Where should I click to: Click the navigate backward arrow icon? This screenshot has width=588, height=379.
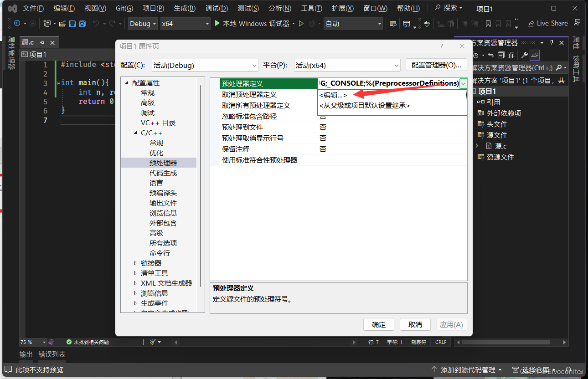[17, 24]
